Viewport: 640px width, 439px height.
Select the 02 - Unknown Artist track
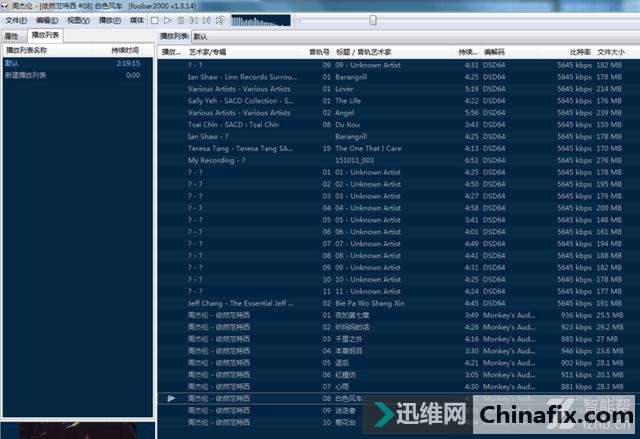[398, 184]
